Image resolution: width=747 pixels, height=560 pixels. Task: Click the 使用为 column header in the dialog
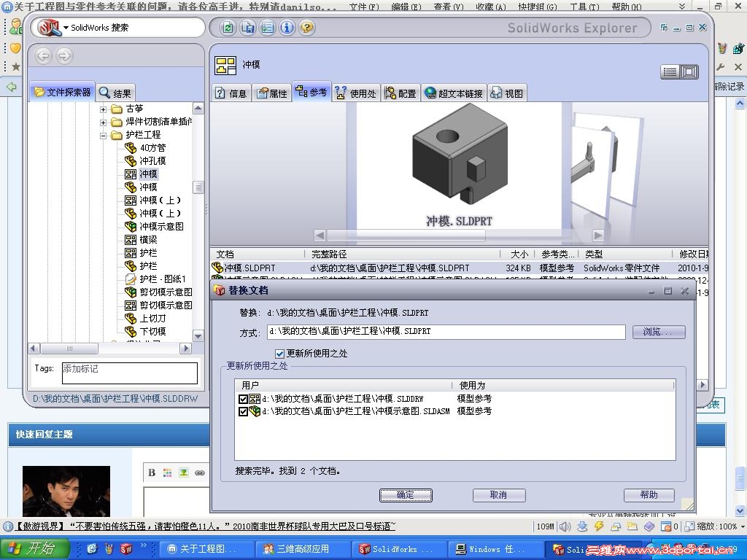click(564, 385)
